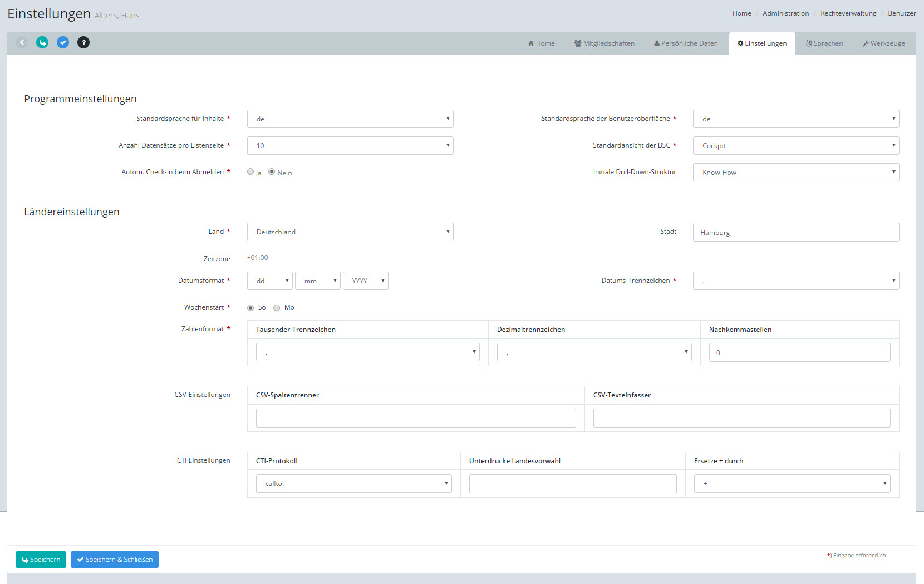
Task: Open the CTI-Protokoll dropdown
Action: pyautogui.click(x=353, y=484)
